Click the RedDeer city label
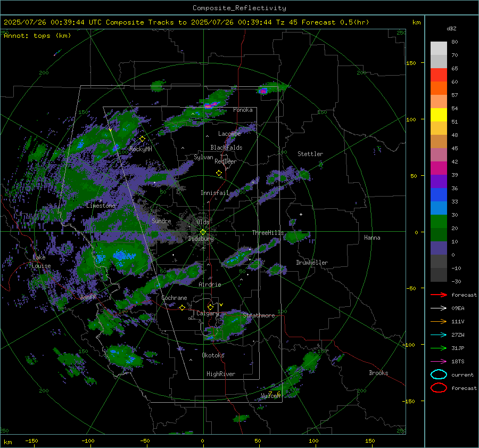Screen dimensions: 479x448 coord(226,161)
